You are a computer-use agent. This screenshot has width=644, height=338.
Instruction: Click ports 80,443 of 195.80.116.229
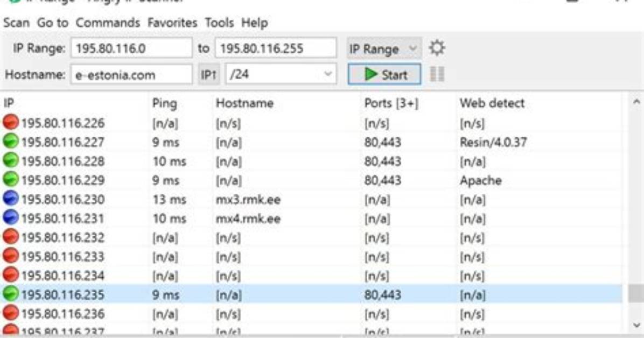click(382, 180)
